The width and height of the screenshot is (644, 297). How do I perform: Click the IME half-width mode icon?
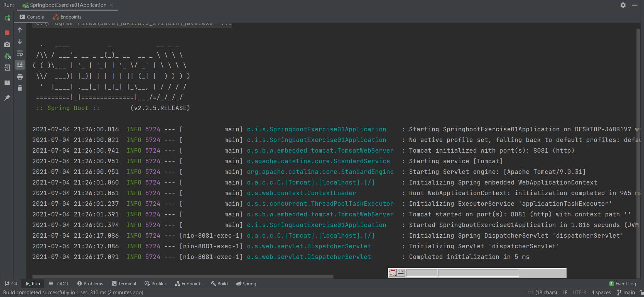(401, 273)
